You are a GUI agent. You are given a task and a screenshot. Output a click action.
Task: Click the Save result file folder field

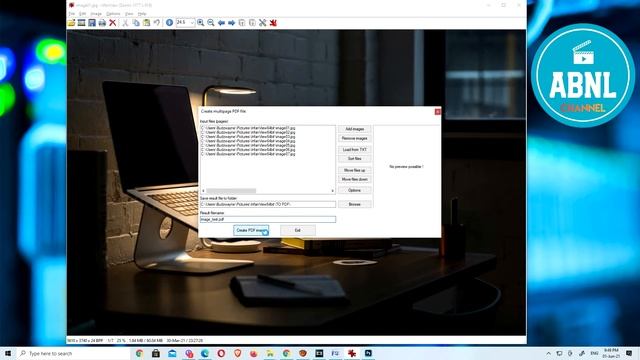268,204
